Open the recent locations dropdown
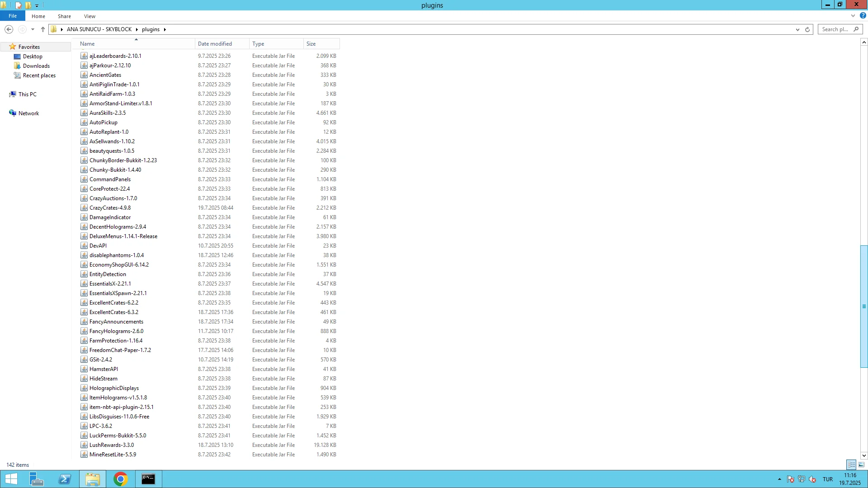Screen dimensions: 868x488 33,29
